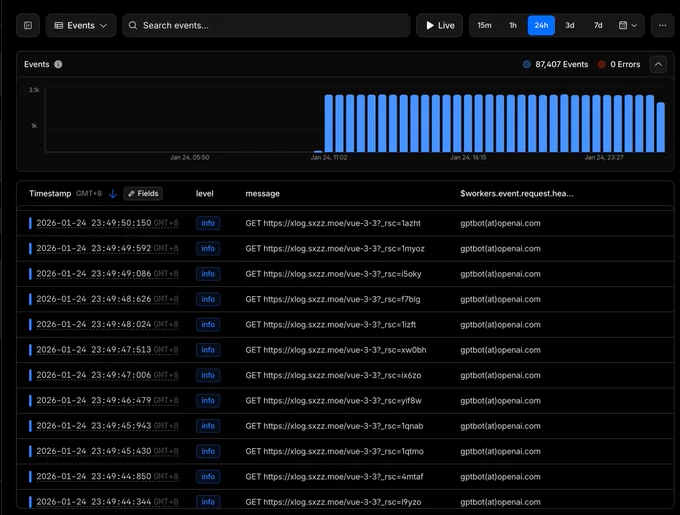The width and height of the screenshot is (680, 515).
Task: Select the message ending _rsc=1izft
Action: coord(330,325)
